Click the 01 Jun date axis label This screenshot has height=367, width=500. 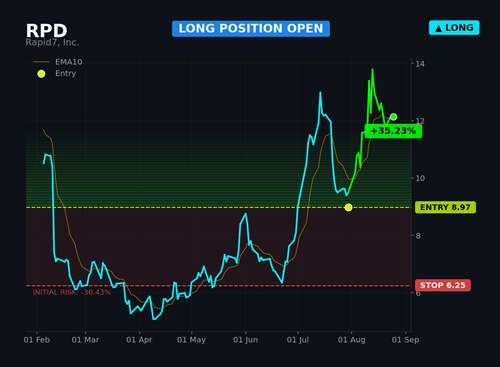[246, 340]
